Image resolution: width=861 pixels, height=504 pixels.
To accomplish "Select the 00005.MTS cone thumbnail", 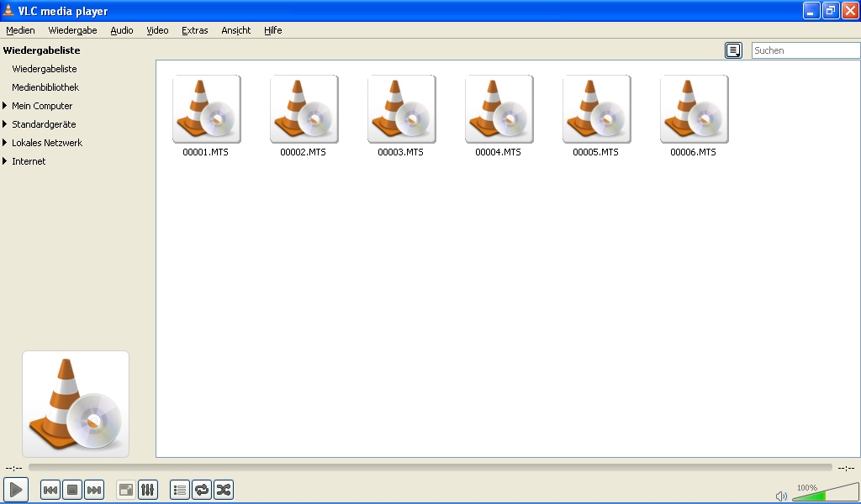I will (597, 109).
